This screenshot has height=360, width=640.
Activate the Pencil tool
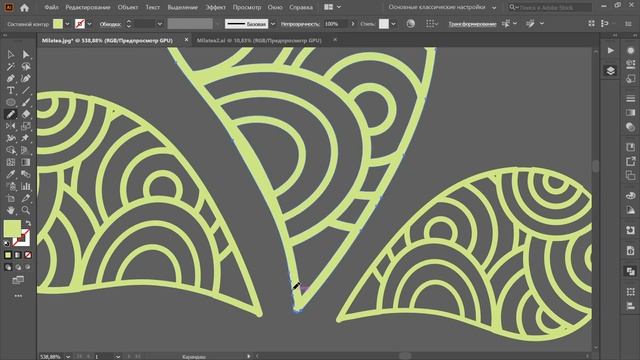tap(11, 114)
